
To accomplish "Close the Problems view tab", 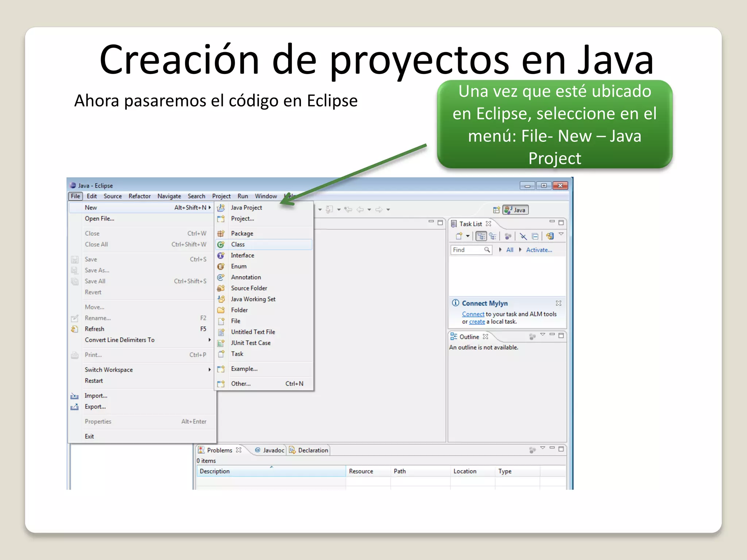I will (x=239, y=450).
